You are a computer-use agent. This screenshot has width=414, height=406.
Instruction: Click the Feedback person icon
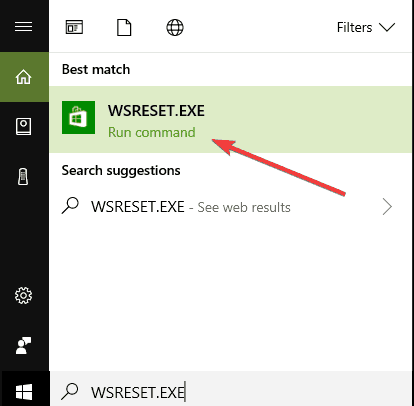pos(23,345)
